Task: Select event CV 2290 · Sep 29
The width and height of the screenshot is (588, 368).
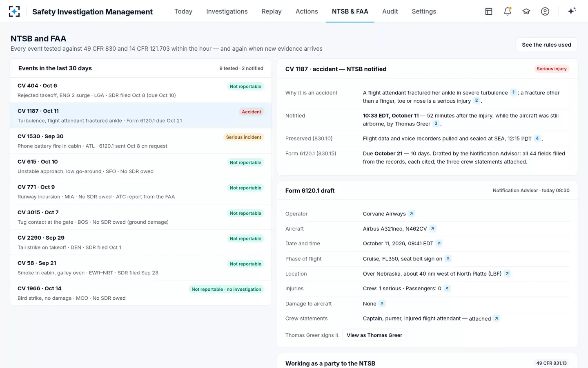Action: 141,242
